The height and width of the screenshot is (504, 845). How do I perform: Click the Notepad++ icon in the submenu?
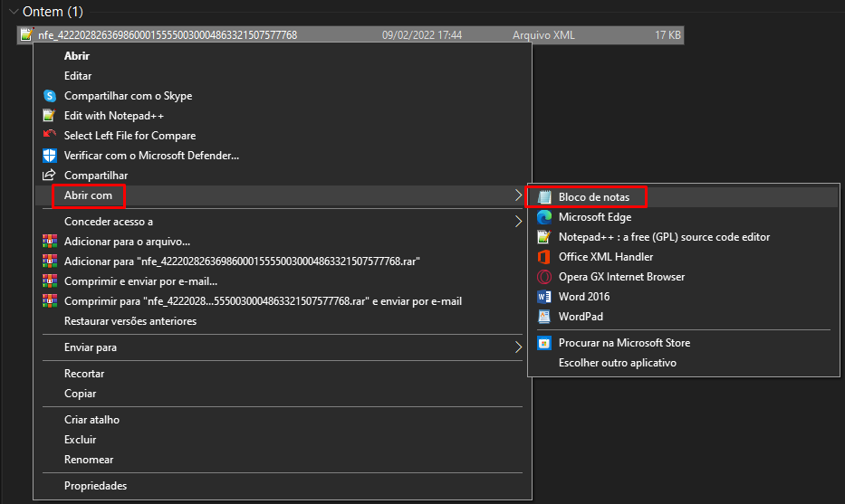[544, 237]
